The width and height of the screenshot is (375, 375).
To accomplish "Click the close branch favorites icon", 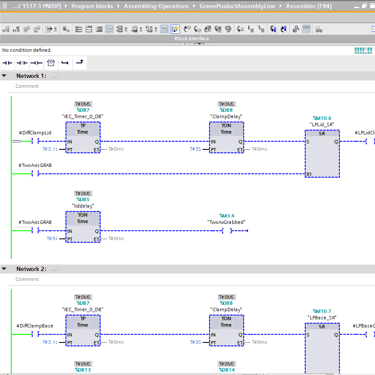I will point(80,63).
